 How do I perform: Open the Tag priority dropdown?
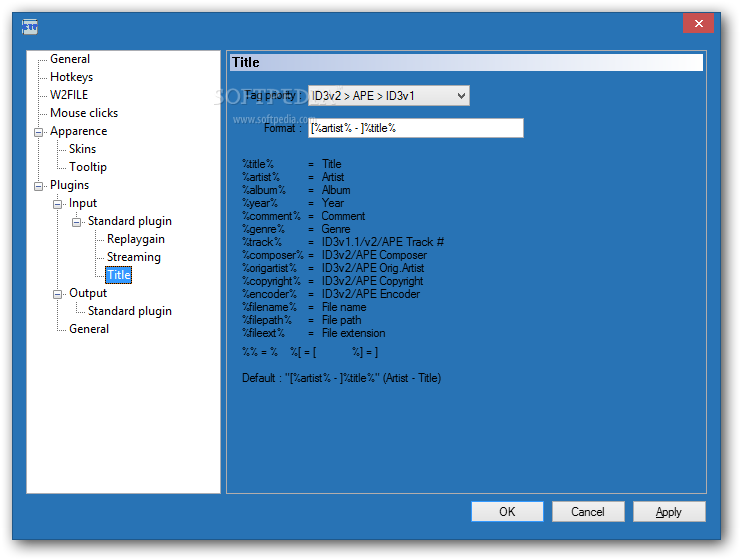(x=388, y=96)
